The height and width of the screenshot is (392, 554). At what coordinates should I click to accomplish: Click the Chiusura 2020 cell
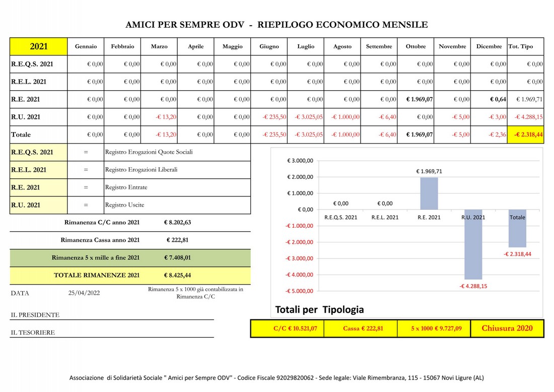pyautogui.click(x=507, y=329)
